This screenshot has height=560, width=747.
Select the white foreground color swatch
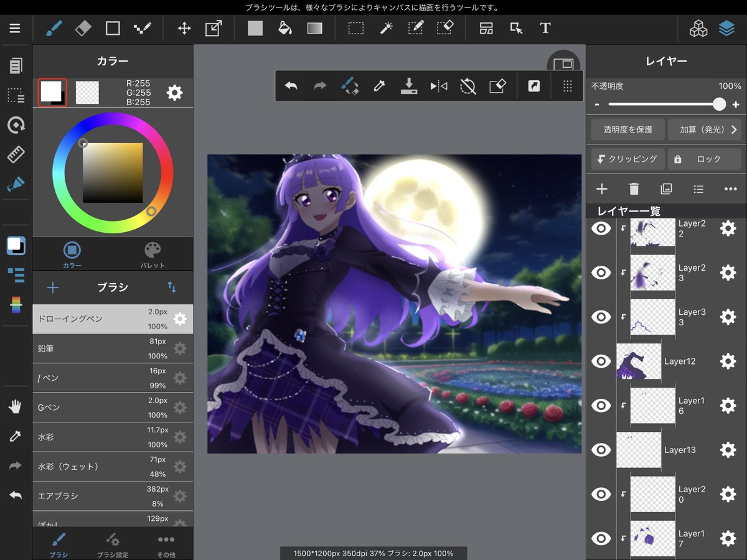click(50, 91)
